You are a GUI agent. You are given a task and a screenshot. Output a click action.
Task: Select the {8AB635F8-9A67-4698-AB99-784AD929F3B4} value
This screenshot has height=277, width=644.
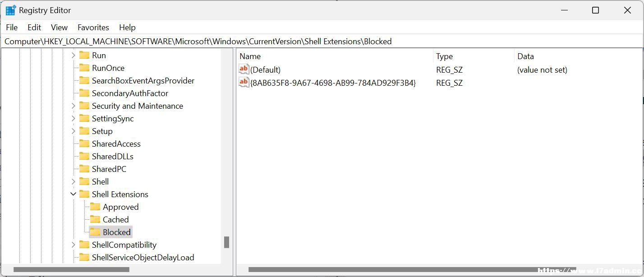(x=333, y=83)
